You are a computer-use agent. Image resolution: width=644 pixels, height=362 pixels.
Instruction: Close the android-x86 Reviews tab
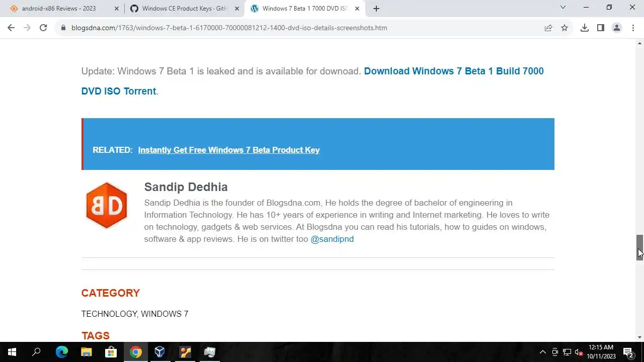117,9
